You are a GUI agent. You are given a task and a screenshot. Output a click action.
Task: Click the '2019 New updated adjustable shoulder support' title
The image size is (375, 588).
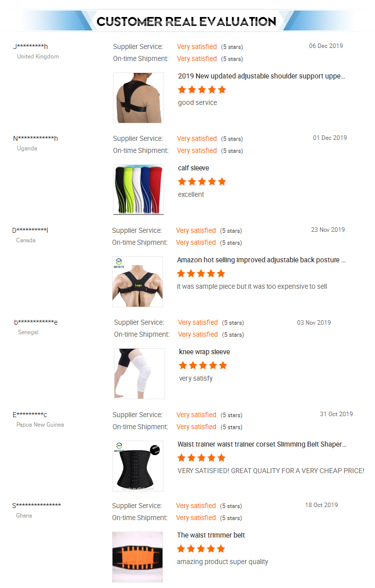click(x=261, y=76)
